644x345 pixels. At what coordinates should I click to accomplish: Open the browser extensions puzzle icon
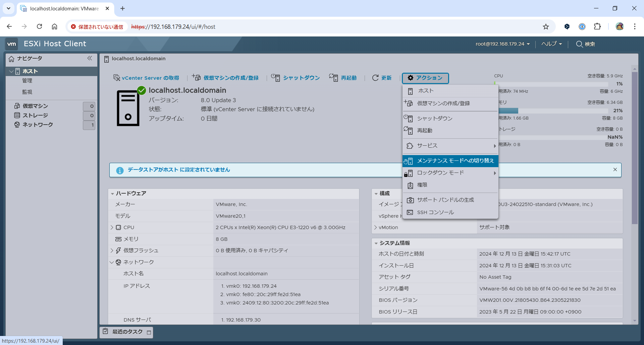coord(597,26)
